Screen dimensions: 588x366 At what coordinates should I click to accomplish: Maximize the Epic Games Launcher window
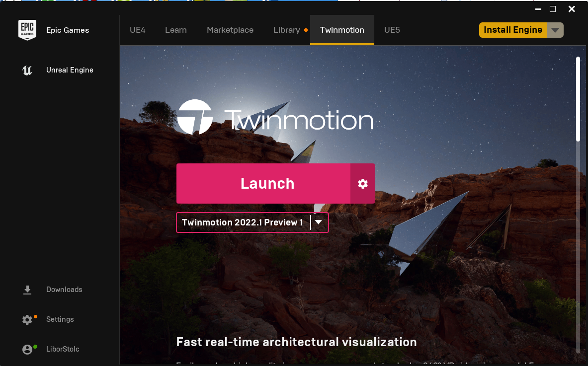553,9
